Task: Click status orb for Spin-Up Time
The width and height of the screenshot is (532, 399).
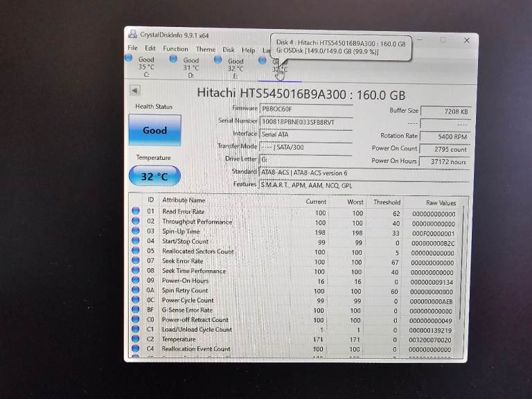Action: click(136, 231)
